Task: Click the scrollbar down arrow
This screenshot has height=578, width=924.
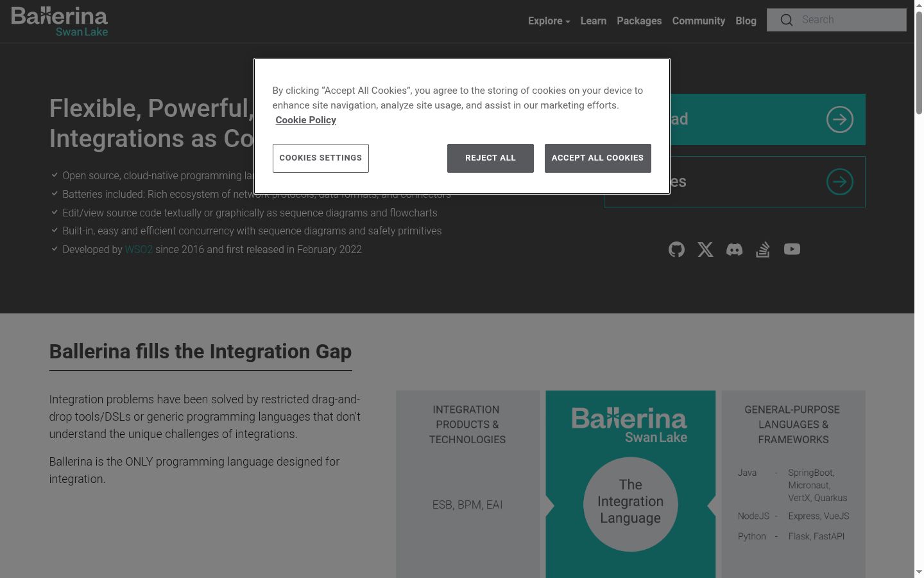Action: click(x=919, y=572)
